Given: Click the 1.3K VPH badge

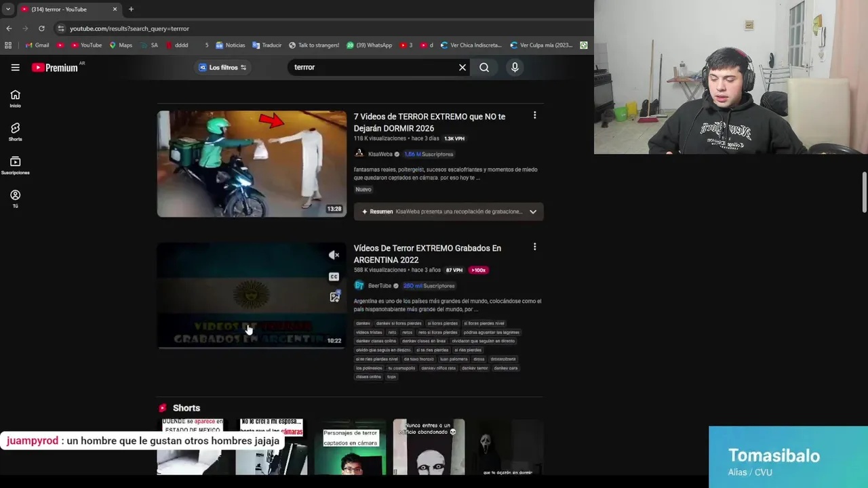Looking at the screenshot, I should point(454,138).
